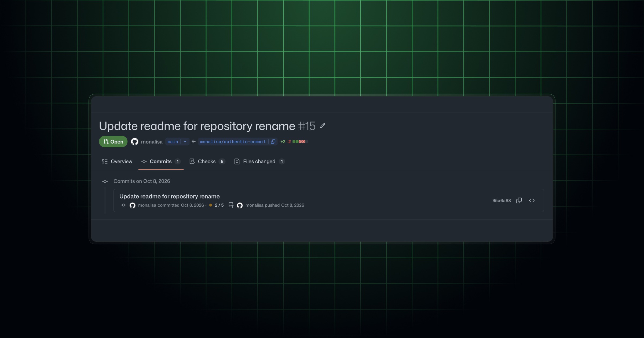Click the +2 -2 diffstat indicator
Viewport: 644px width, 338px height.
click(294, 142)
